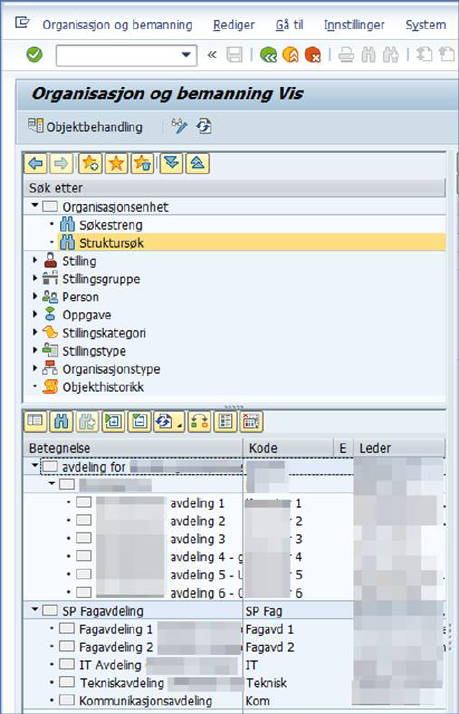Click the E column header
This screenshot has width=459, height=714.
click(x=343, y=448)
